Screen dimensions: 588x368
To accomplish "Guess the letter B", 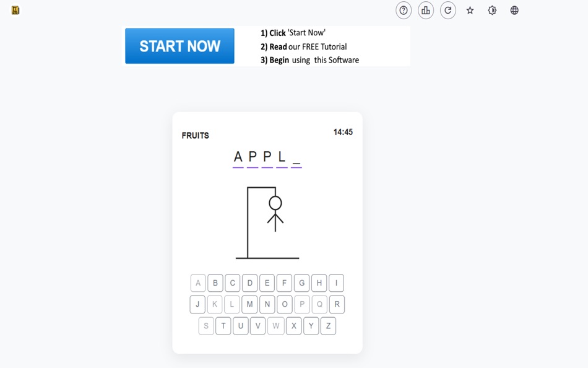I will (215, 283).
